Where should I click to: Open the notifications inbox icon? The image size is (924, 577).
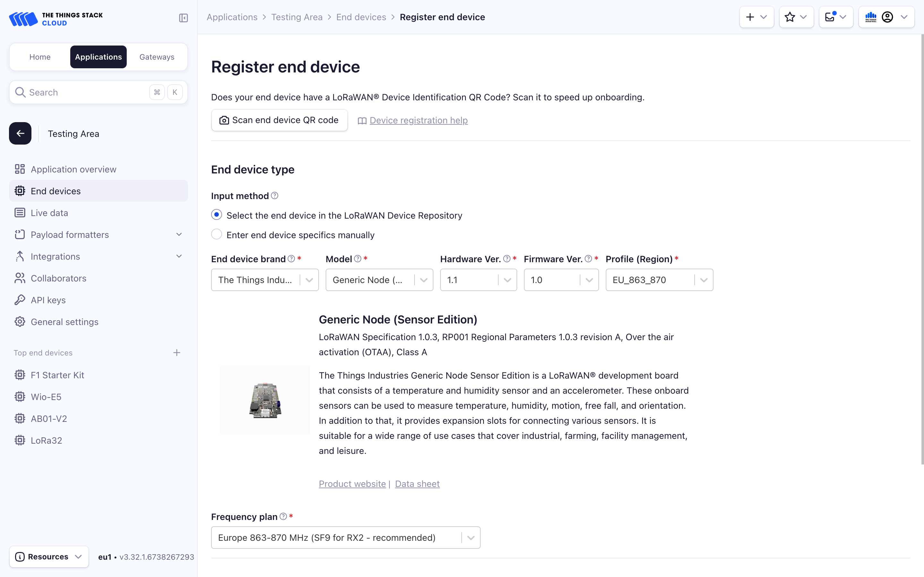(x=829, y=17)
